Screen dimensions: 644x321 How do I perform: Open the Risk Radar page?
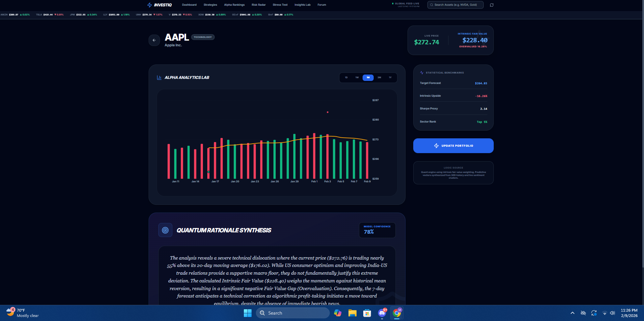tap(259, 5)
